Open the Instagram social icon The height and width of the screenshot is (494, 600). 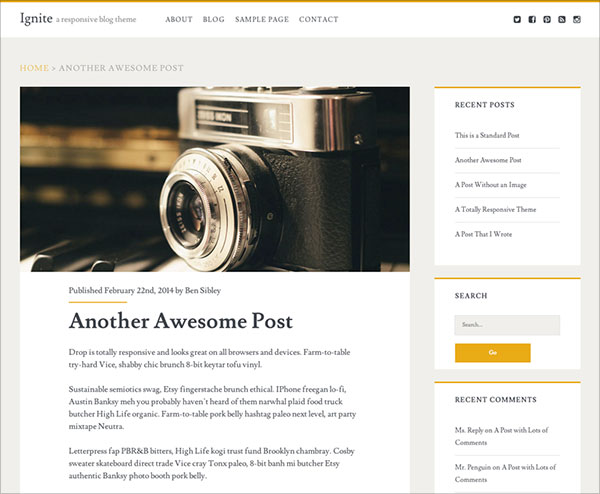pyautogui.click(x=577, y=20)
